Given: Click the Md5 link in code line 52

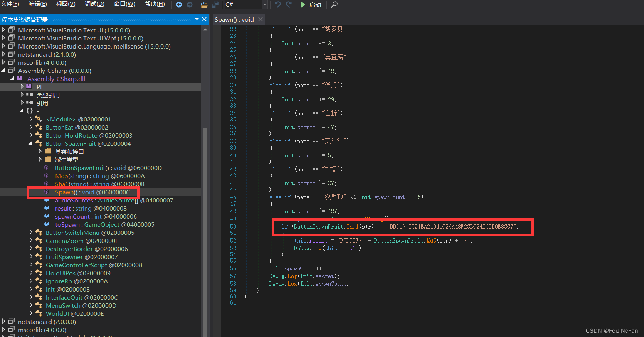Looking at the screenshot, I should pos(431,241).
